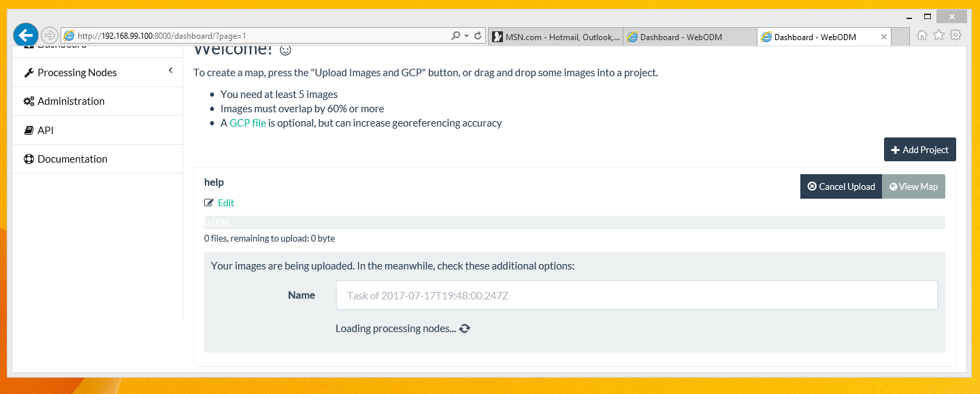Click the Cancel Upload button
980x394 pixels.
pos(840,186)
